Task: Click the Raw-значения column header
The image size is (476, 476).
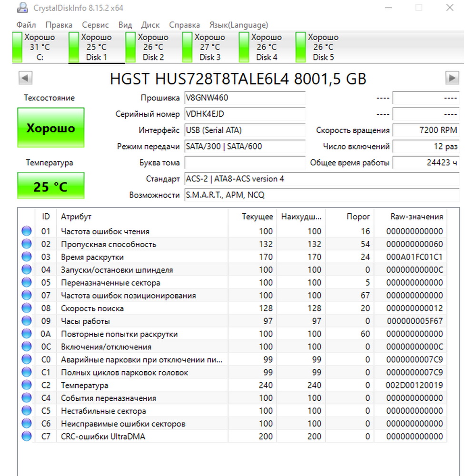Action: click(x=410, y=217)
